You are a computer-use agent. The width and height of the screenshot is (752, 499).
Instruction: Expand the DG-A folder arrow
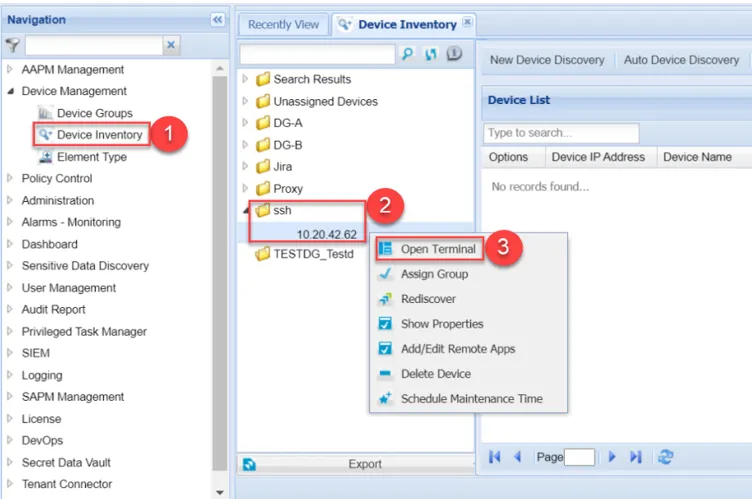[245, 123]
